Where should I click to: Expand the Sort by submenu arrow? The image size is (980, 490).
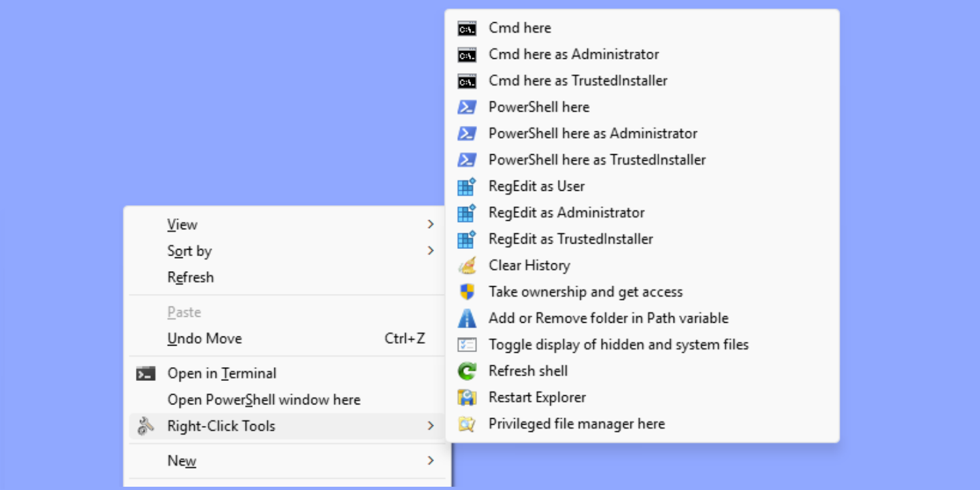click(431, 251)
